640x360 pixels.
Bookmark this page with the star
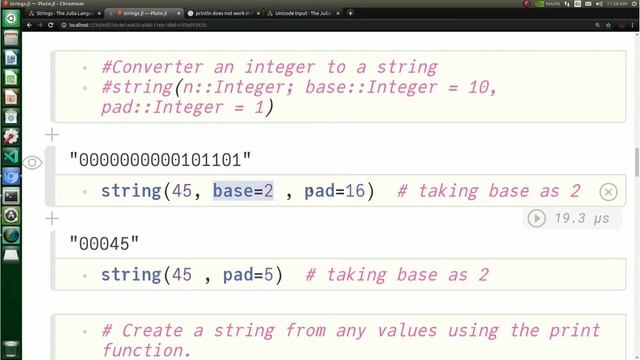click(x=608, y=25)
